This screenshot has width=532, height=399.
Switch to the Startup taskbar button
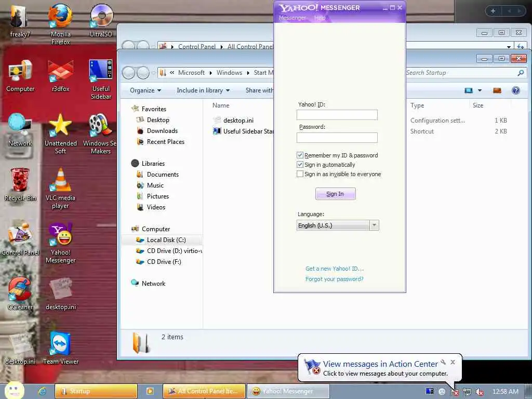96,391
